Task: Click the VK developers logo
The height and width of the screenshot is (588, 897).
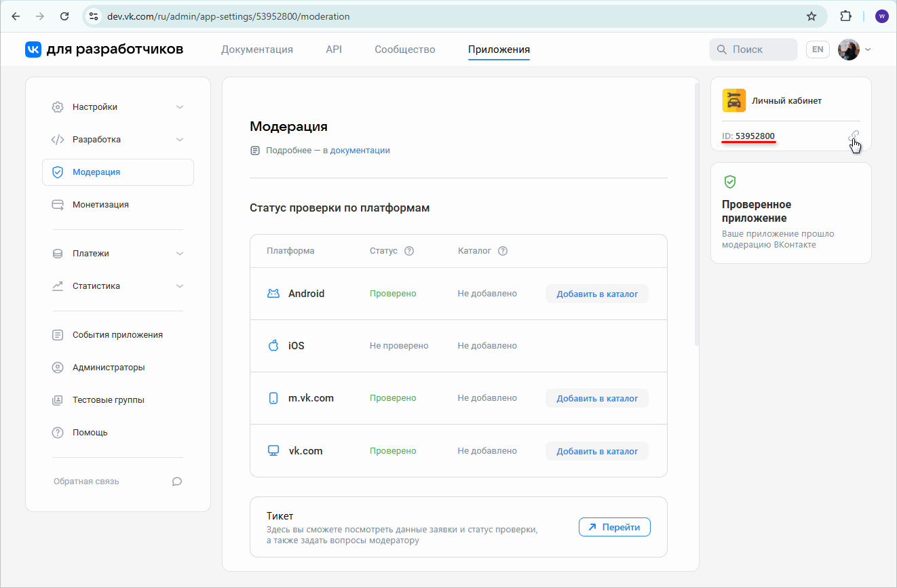Action: [x=33, y=49]
